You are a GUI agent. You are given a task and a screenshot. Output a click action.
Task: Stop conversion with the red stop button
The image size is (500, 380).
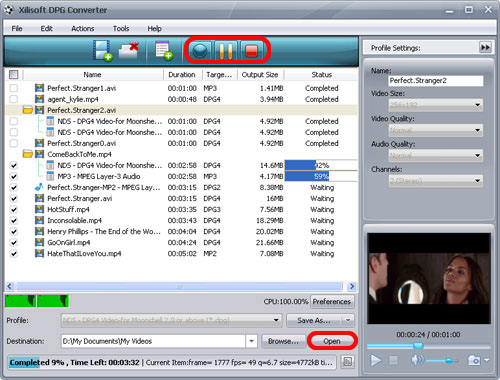coord(252,51)
